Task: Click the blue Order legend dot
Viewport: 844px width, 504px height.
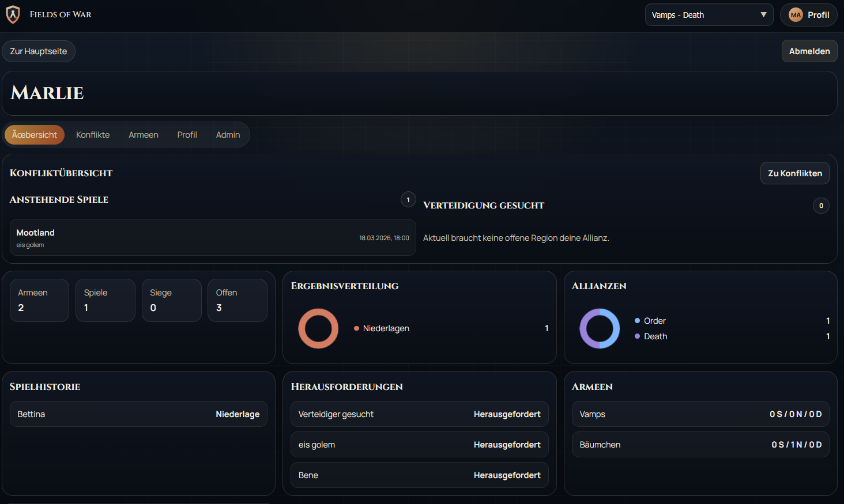Action: pos(637,321)
